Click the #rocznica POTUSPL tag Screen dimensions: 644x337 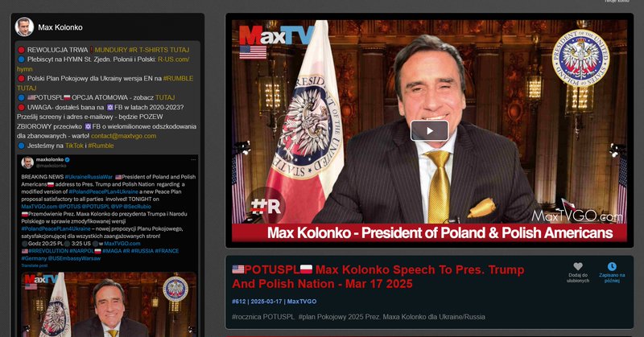(263, 317)
